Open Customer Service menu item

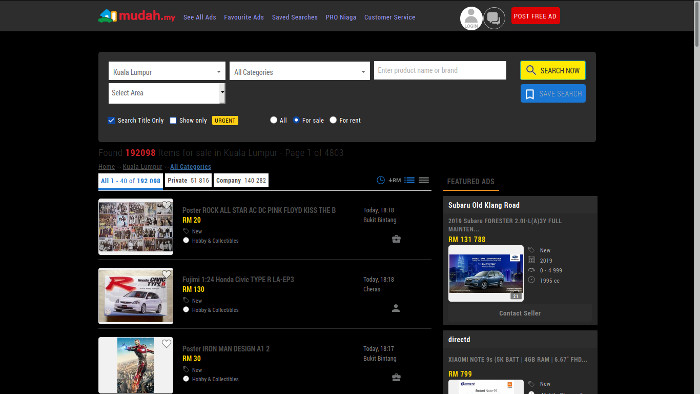[390, 17]
